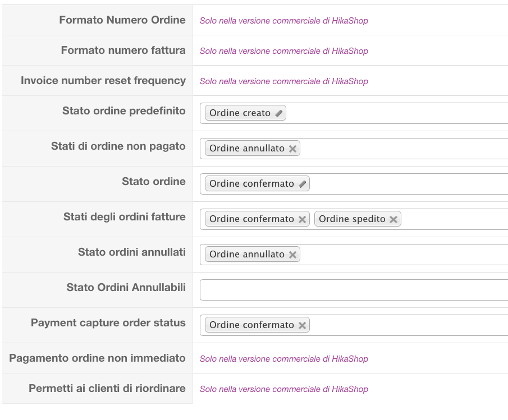Screen dimensions: 508x420
Task: Open the Stato ordine selection field
Action: (404, 184)
